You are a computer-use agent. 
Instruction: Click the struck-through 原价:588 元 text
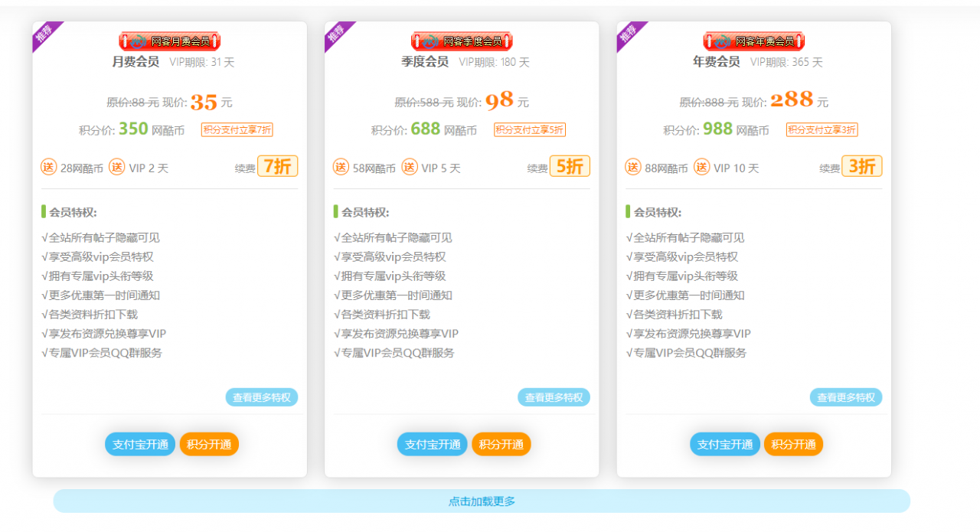(423, 102)
